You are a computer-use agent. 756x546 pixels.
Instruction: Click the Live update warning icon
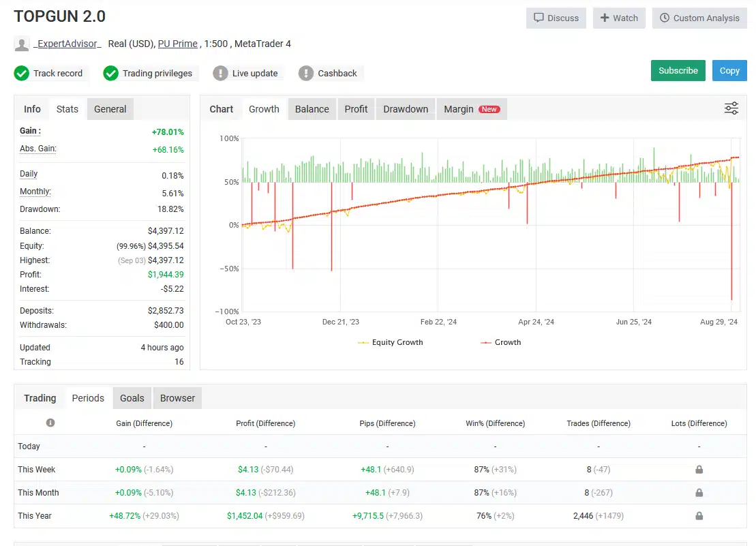220,73
